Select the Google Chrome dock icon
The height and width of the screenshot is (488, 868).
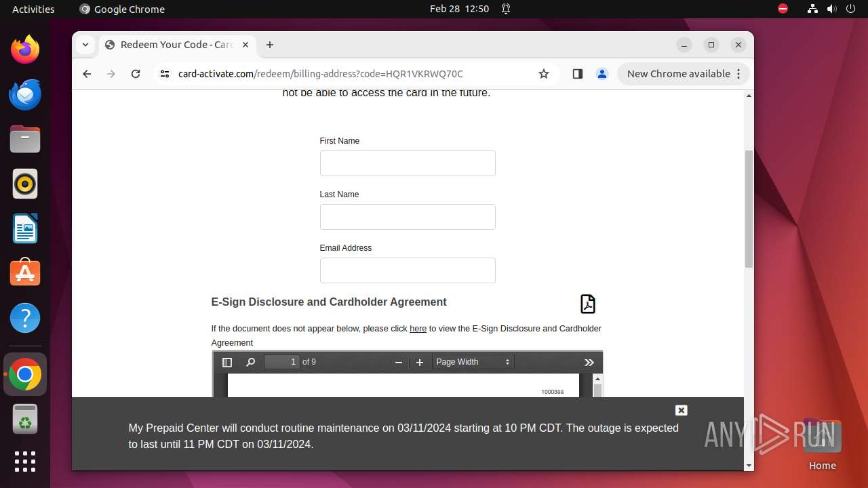[x=25, y=374]
